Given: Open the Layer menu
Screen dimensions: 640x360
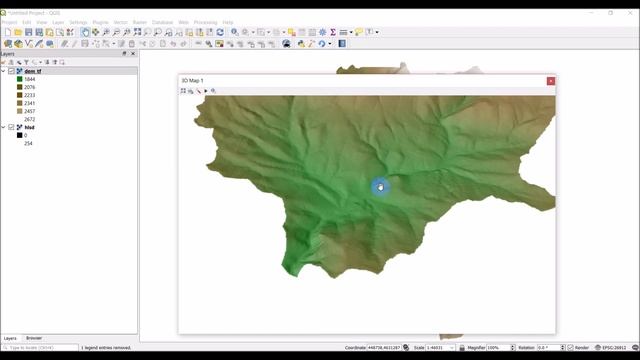Looking at the screenshot, I should coord(58,22).
